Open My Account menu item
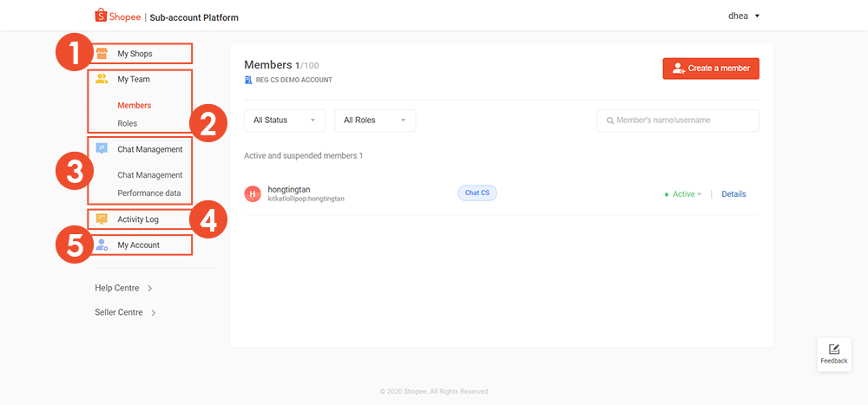This screenshot has width=868, height=405. point(140,245)
